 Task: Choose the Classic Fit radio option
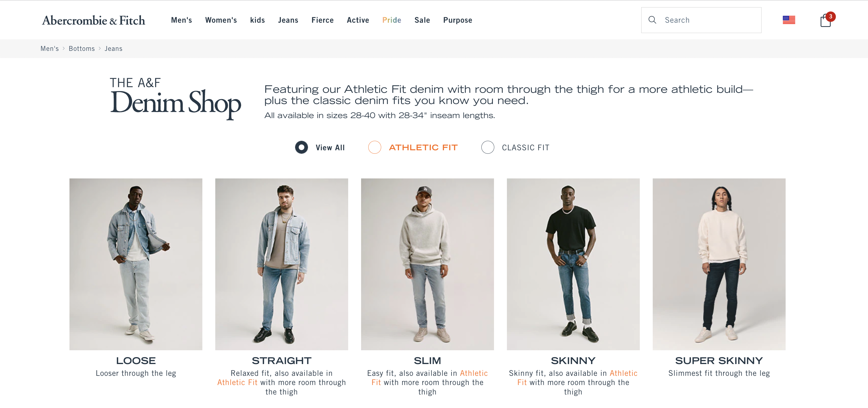pyautogui.click(x=487, y=147)
